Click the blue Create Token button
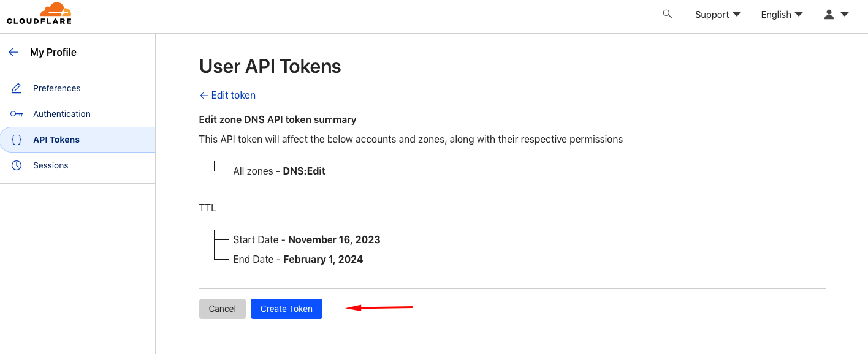The image size is (868, 354). (x=286, y=309)
